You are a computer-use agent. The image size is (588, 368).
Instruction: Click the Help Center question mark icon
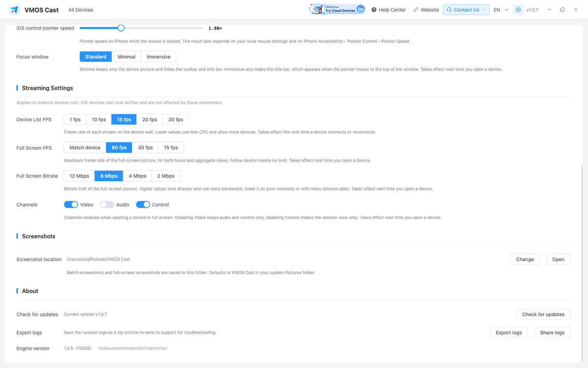(374, 10)
